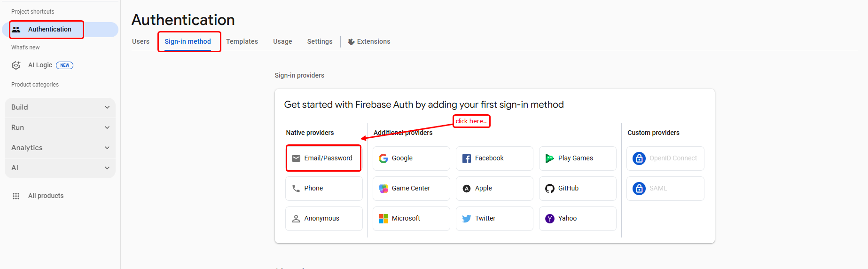Select the Play Games icon
Viewport: 868px width, 269px height.
[549, 158]
